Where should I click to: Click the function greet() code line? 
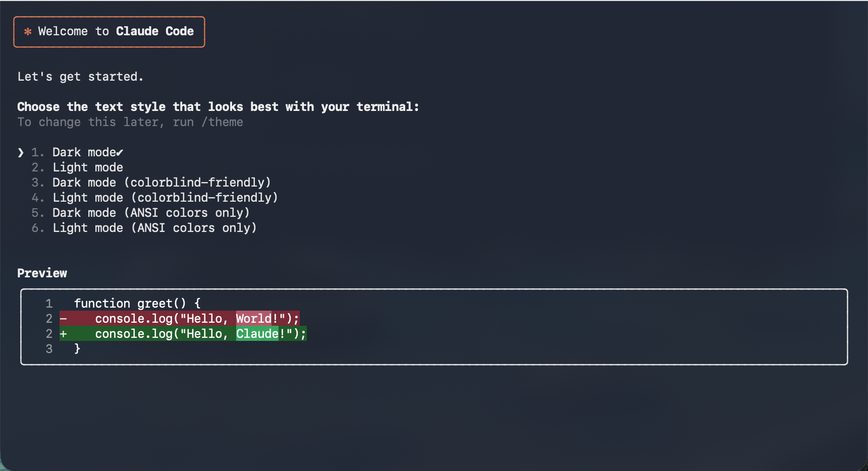tap(137, 304)
